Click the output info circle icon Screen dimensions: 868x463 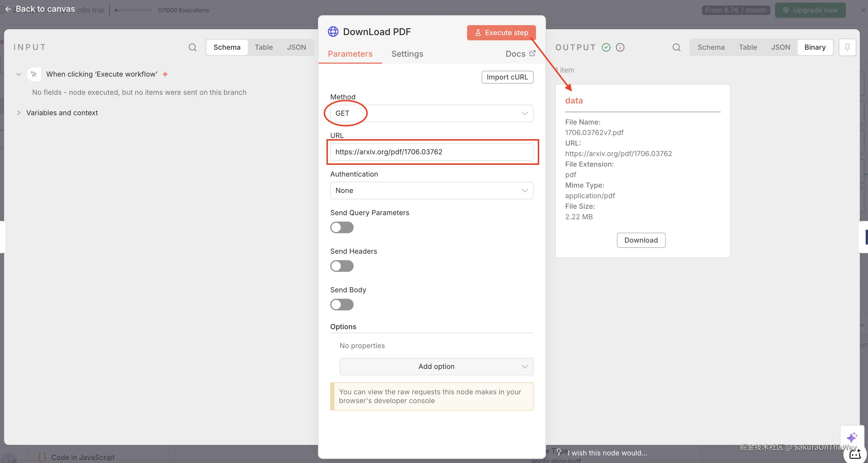[x=620, y=47]
